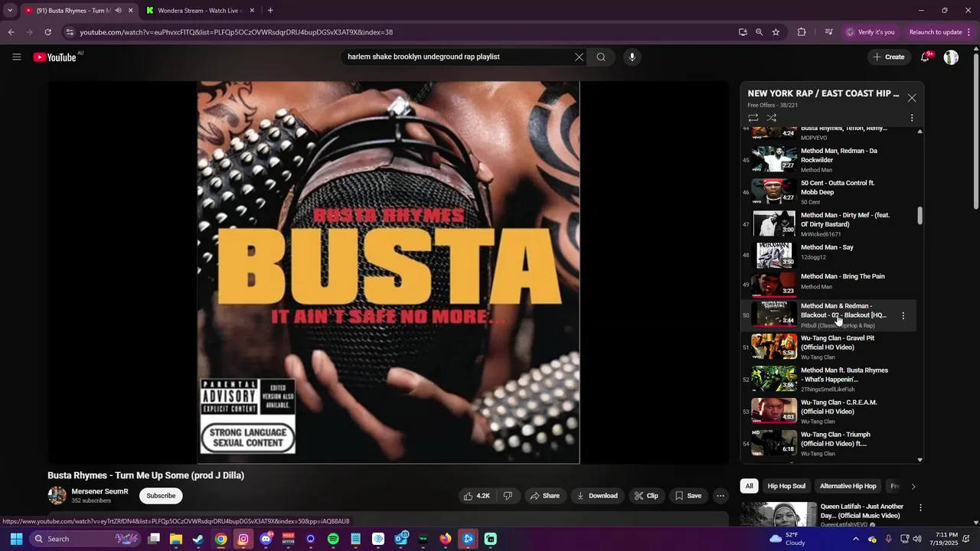
Task: Open the Queen Latifah Just Another Day thumbnail
Action: pyautogui.click(x=779, y=514)
